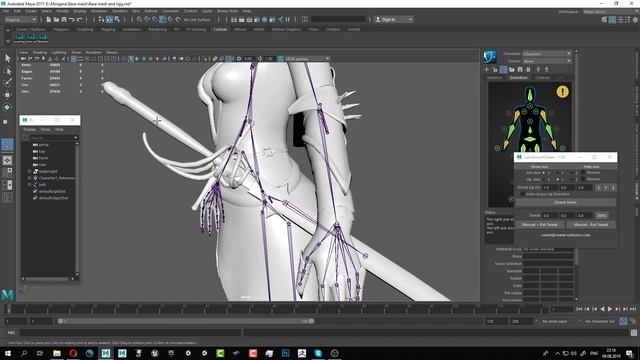This screenshot has width=640, height=360.
Task: Enable the Auto-Guess Up Direction checkbox
Action: (522, 194)
